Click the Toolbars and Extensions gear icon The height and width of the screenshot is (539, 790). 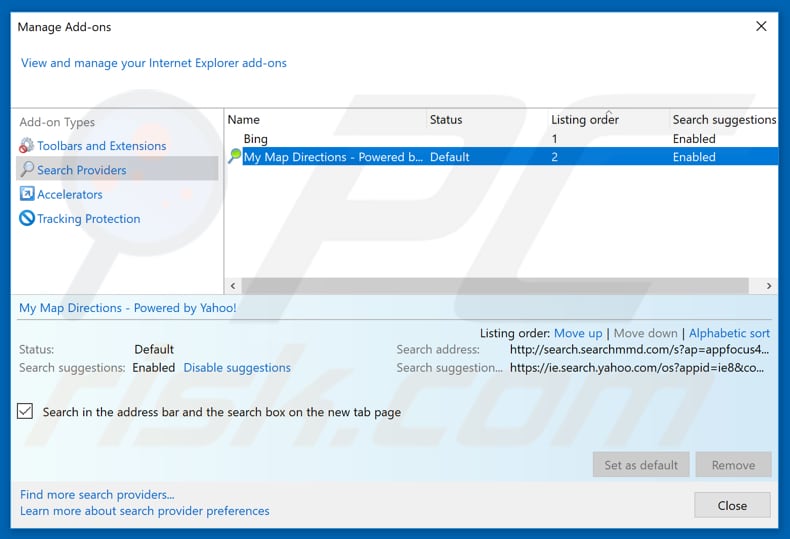coord(27,146)
